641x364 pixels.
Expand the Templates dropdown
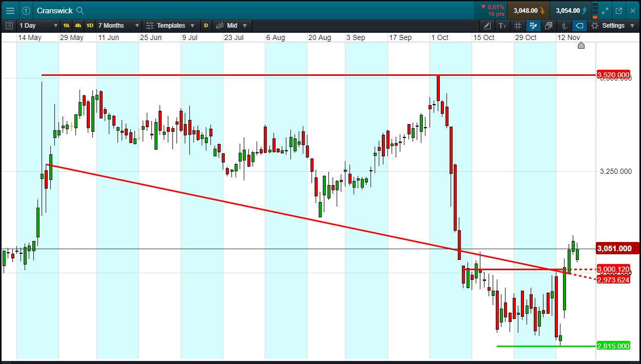click(x=170, y=25)
